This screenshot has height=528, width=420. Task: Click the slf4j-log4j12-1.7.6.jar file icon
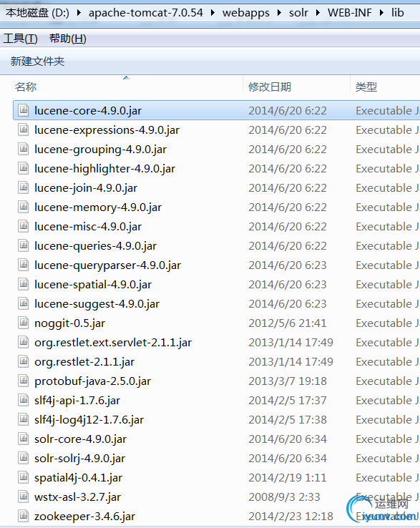(23, 419)
